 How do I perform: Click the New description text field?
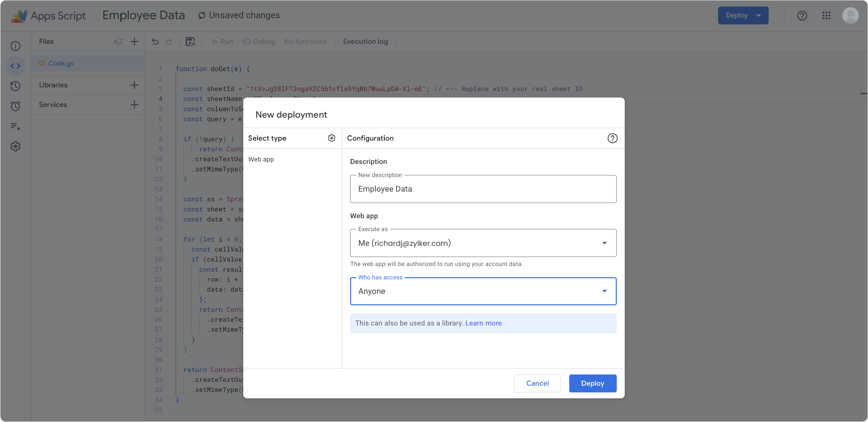tap(483, 189)
